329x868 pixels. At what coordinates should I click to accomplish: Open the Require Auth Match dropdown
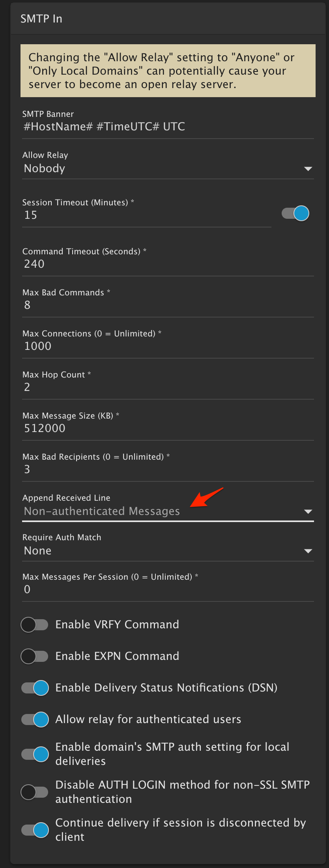click(168, 551)
